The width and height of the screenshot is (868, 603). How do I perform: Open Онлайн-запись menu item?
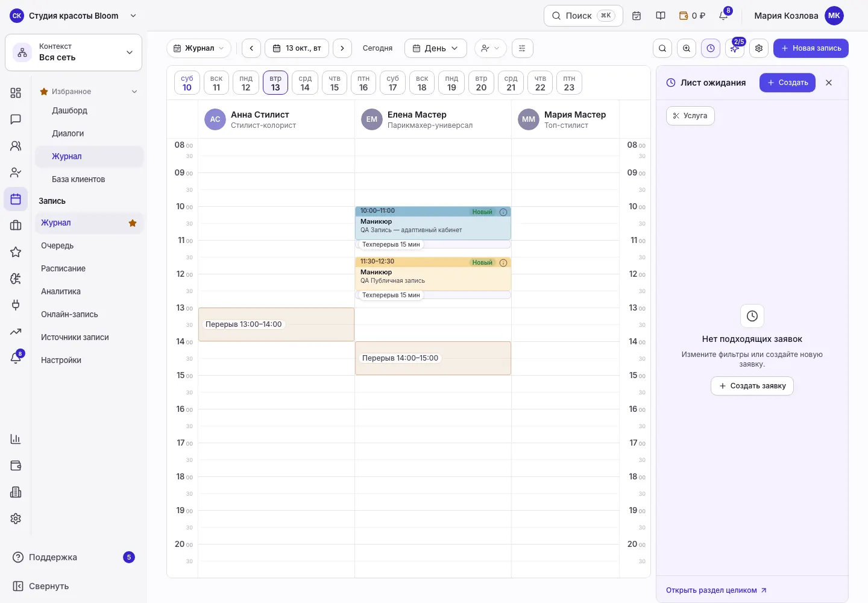[69, 314]
